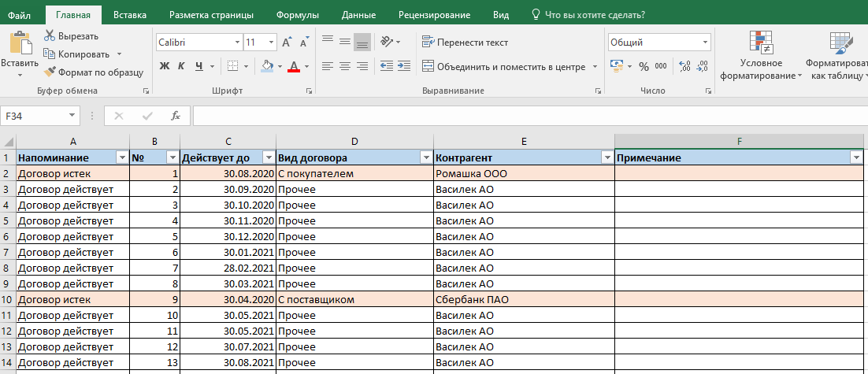Align text right
This screenshot has height=374, width=868.
(362, 66)
